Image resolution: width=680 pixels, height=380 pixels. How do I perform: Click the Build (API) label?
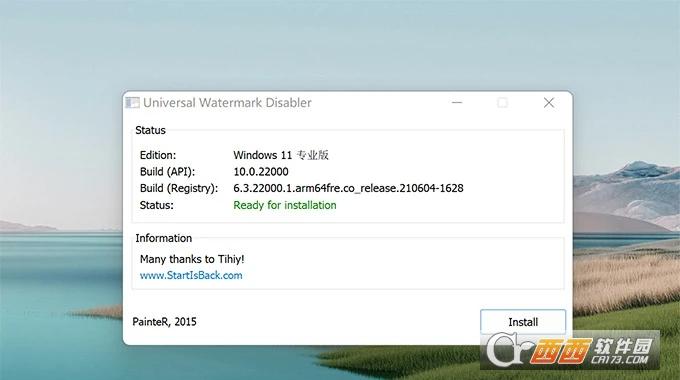(167, 172)
